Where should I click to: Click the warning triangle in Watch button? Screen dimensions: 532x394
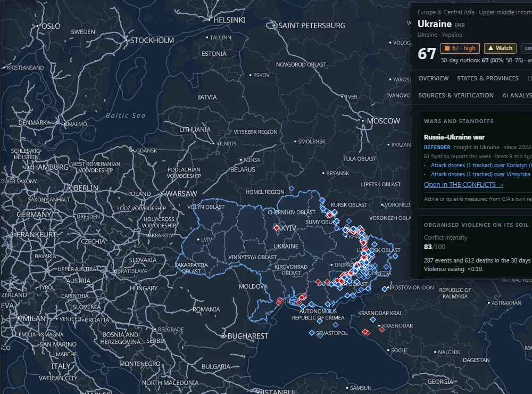pos(491,48)
